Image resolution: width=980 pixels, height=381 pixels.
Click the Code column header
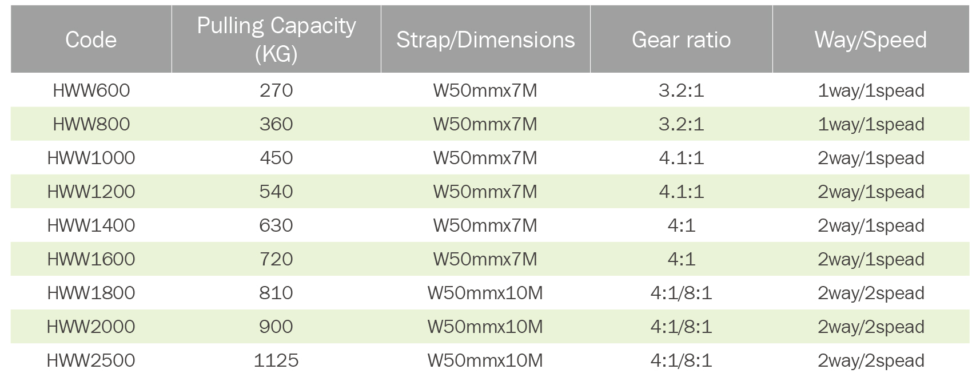point(91,39)
